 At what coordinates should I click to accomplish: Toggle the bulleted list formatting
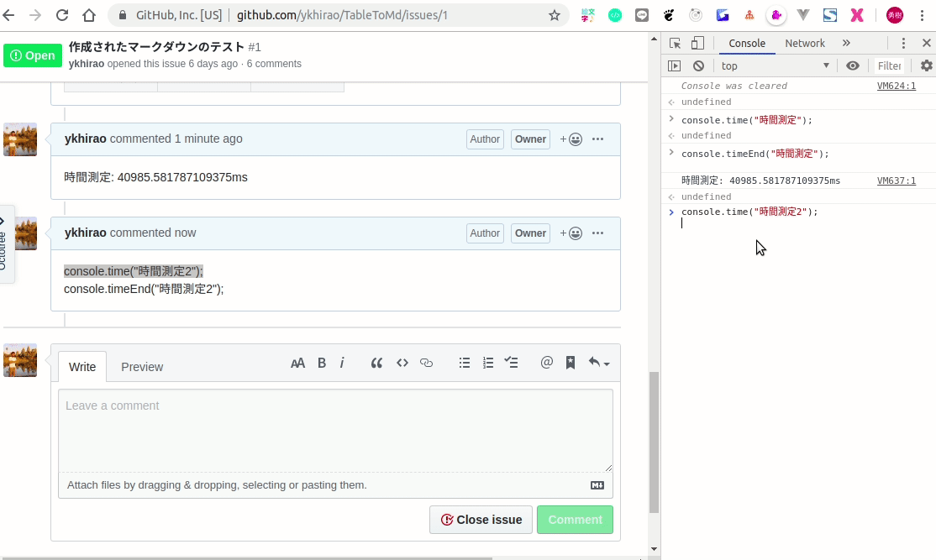pos(465,362)
